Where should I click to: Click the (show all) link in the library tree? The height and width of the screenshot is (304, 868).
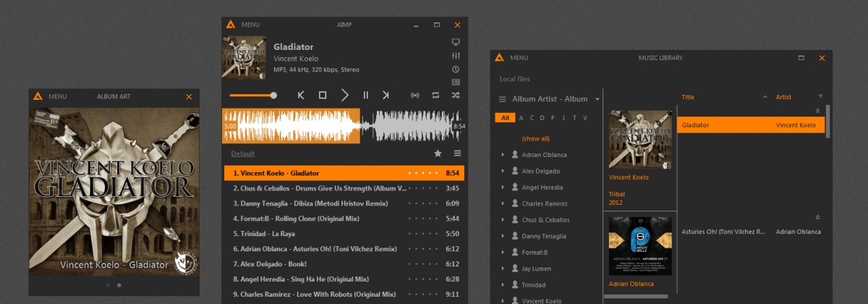pos(535,138)
